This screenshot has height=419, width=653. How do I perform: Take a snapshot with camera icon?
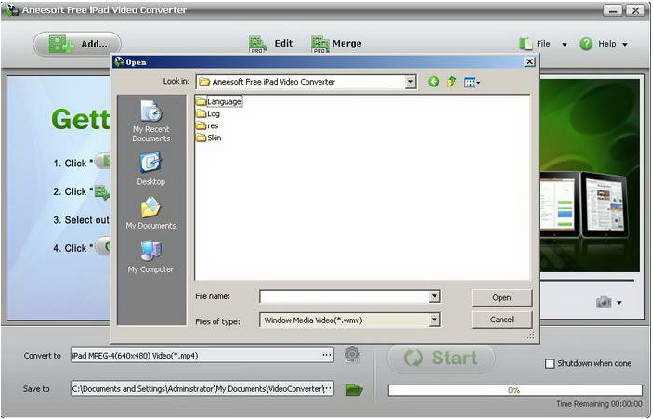click(x=603, y=302)
